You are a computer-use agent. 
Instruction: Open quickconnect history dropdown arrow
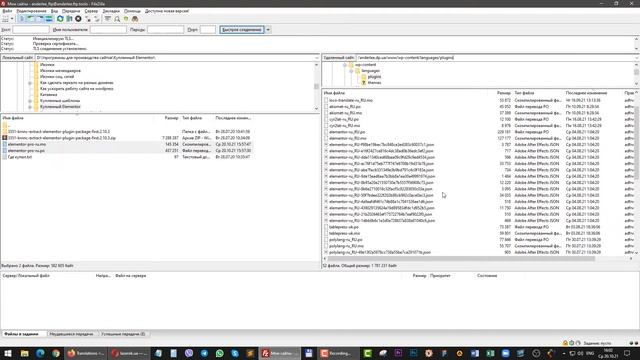point(268,29)
